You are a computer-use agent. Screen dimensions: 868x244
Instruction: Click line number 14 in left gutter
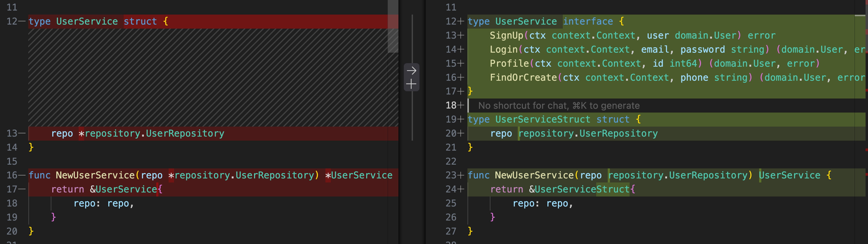pyautogui.click(x=12, y=147)
